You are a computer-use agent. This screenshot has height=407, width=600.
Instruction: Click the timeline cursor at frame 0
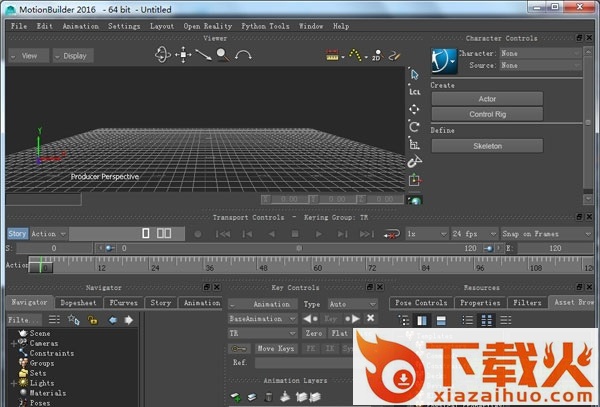[x=41, y=267]
